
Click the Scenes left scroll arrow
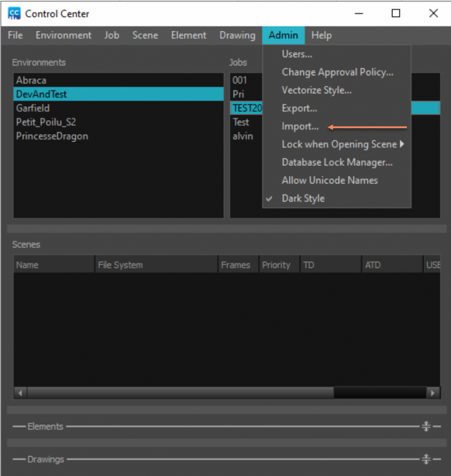coord(20,393)
